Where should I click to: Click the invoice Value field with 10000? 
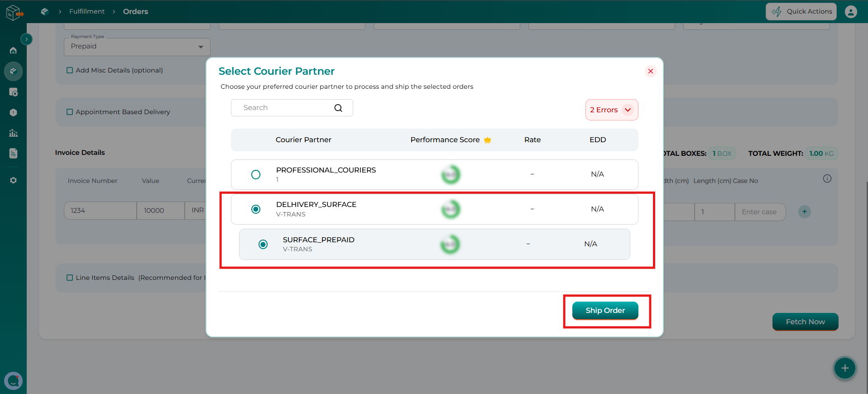[161, 211]
